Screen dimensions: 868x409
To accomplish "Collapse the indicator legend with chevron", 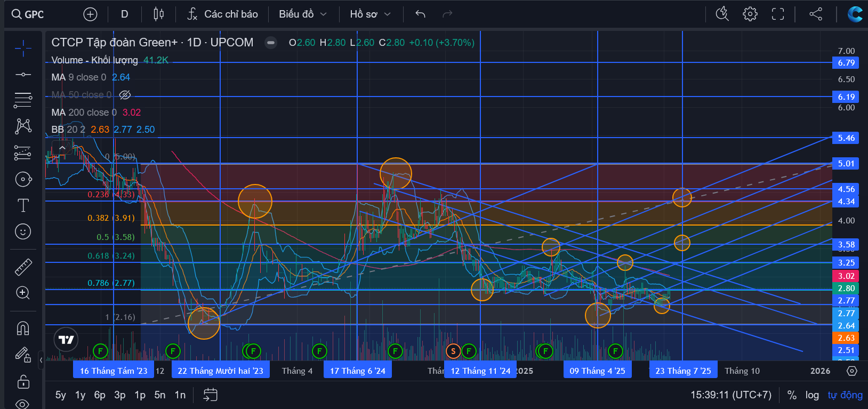I will tap(62, 148).
